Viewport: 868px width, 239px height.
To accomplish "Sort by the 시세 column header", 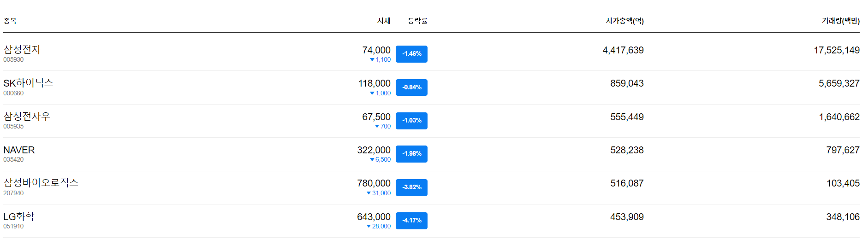I will pos(384,21).
